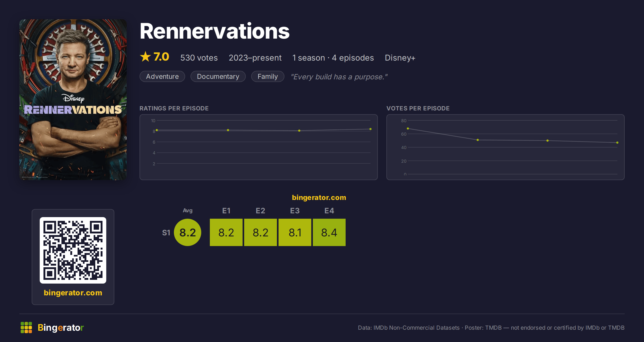Select the Adventure genre tag
This screenshot has width=644, height=342.
162,76
